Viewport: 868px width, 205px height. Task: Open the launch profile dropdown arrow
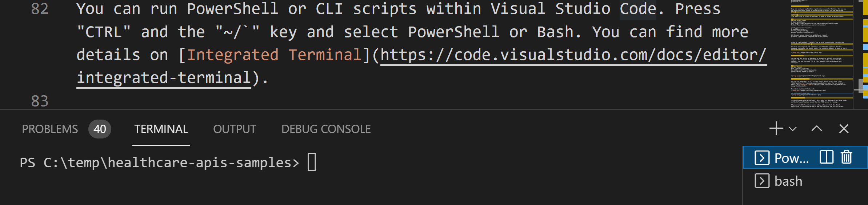coord(793,129)
